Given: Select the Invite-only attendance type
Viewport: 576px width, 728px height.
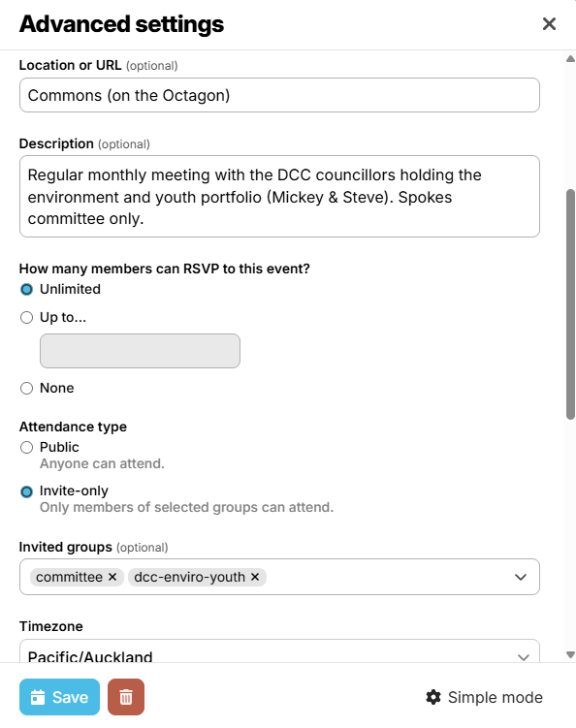Looking at the screenshot, I should (26, 491).
